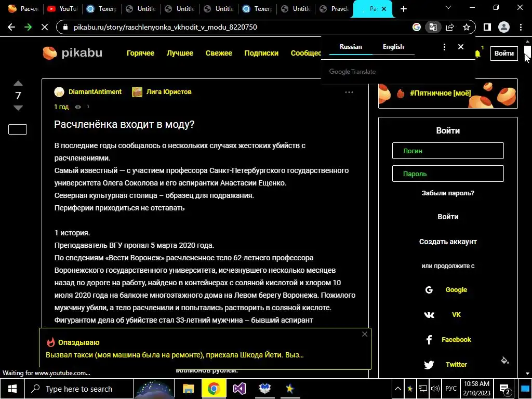The image size is (532, 399).
Task: Open a new browser tab
Action: pos(403,9)
